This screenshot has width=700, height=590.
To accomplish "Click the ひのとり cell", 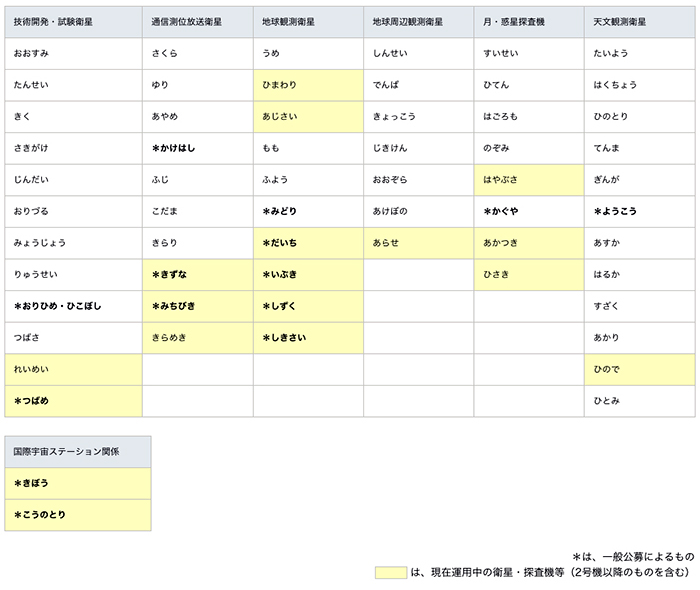I will [x=640, y=117].
